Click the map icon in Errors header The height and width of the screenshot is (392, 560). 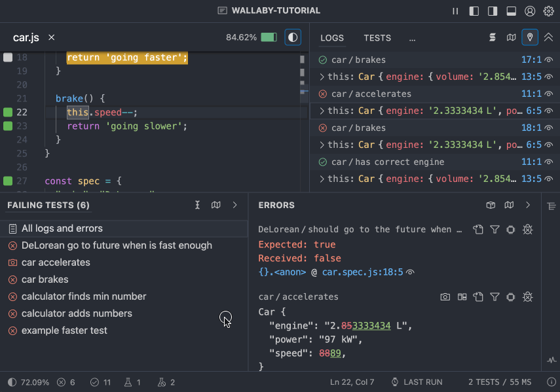click(510, 205)
